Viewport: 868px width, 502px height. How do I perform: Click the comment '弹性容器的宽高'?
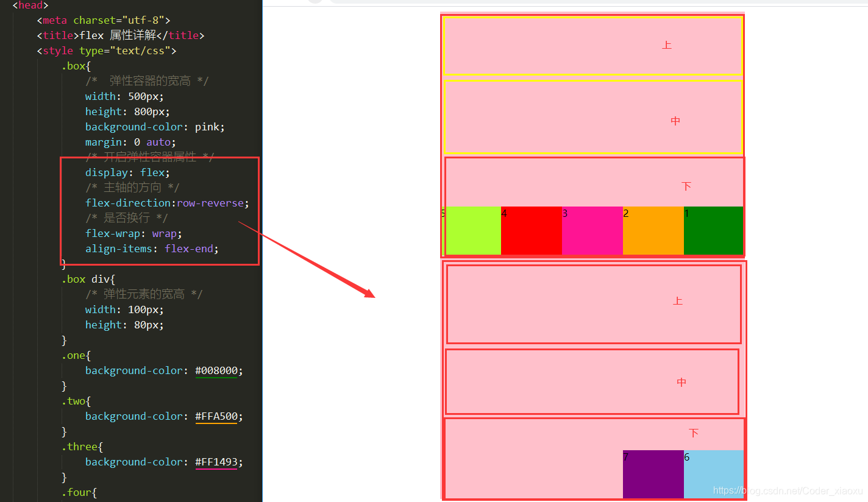pyautogui.click(x=147, y=81)
